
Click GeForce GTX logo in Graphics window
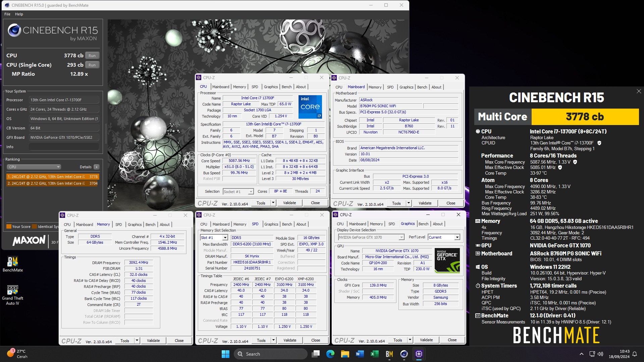[447, 260]
